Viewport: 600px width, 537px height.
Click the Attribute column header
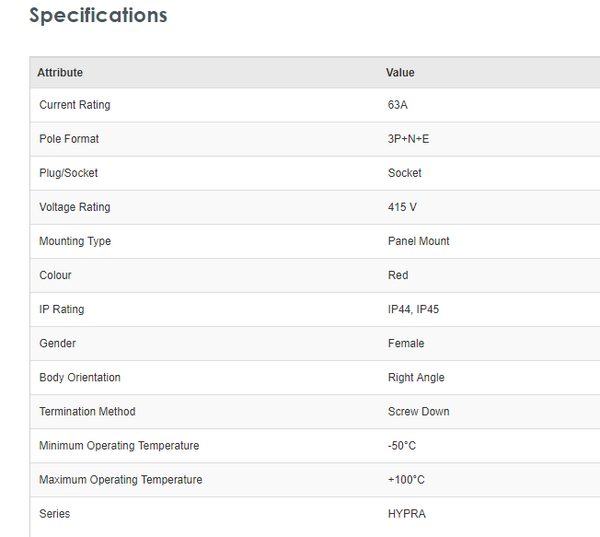click(x=60, y=72)
